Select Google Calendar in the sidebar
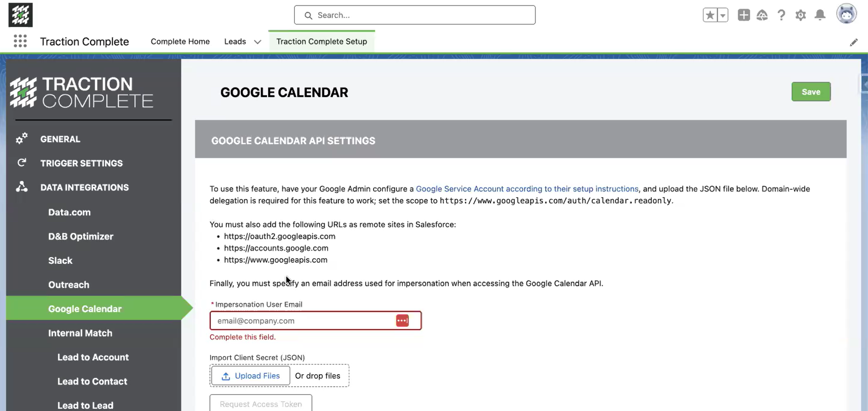 [x=94, y=308]
